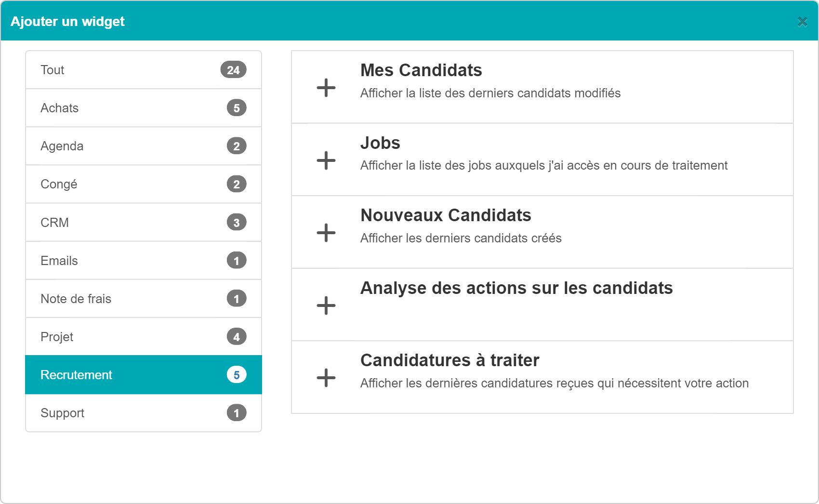Add the Nouveaux Candidats widget plus icon
The width and height of the screenshot is (819, 504).
(x=326, y=233)
